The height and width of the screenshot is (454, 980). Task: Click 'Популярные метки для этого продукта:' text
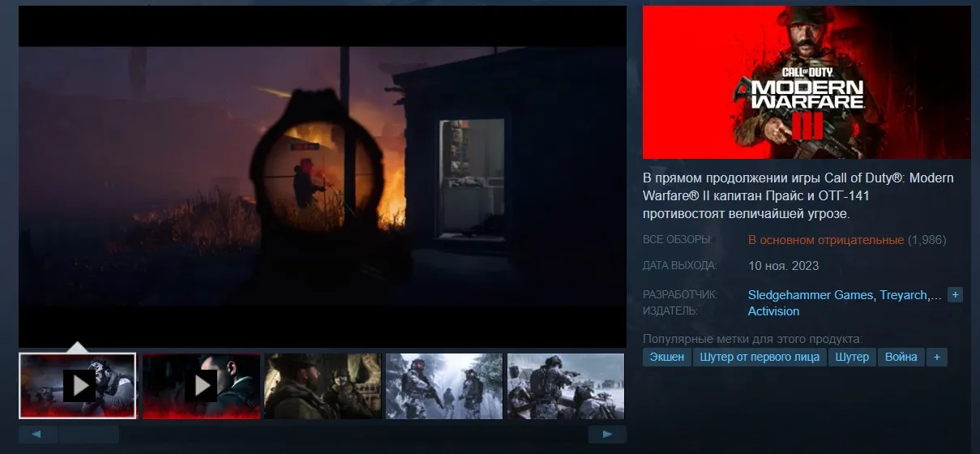pos(753,338)
